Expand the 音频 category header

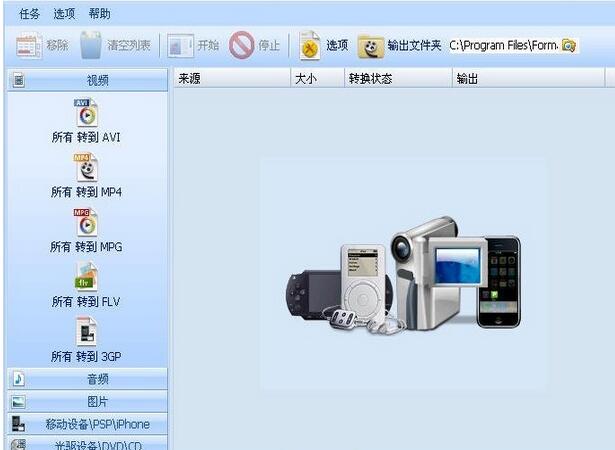[x=87, y=379]
